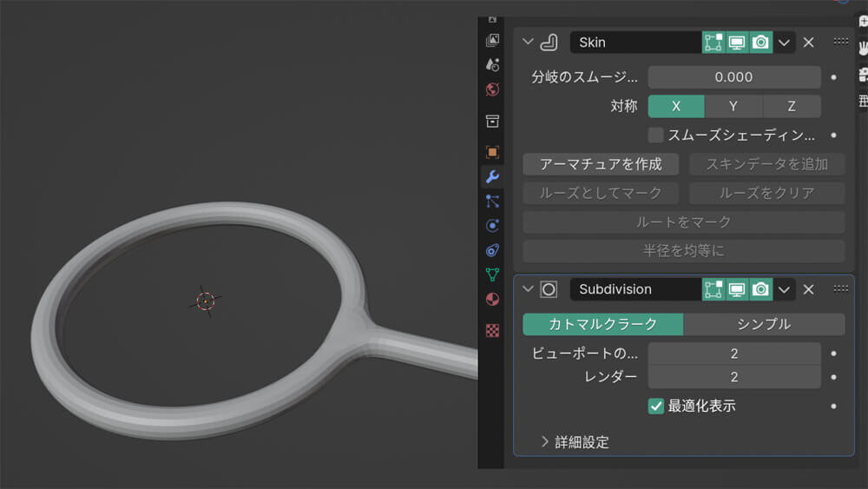Select カトマルクラーク subdivision type
868x489 pixels.
tap(603, 325)
